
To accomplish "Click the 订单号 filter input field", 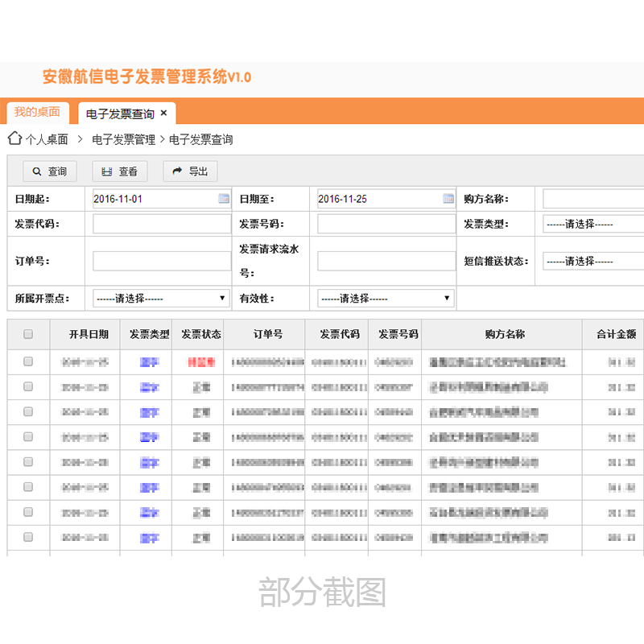I will (x=162, y=261).
